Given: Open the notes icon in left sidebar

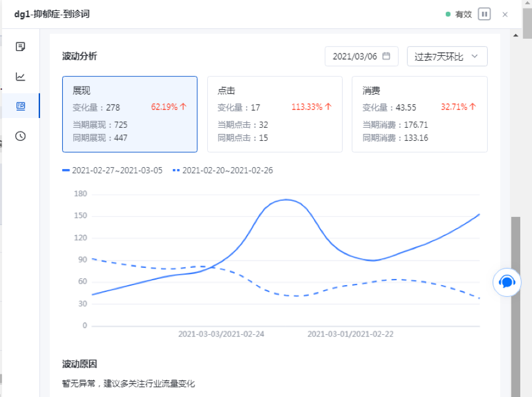Looking at the screenshot, I should click(x=20, y=47).
